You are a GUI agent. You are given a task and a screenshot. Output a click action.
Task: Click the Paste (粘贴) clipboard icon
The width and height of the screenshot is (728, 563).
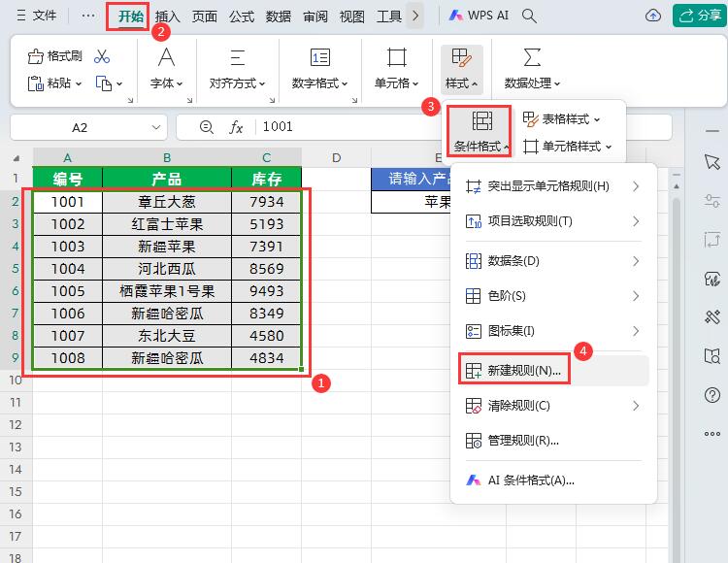click(x=35, y=83)
